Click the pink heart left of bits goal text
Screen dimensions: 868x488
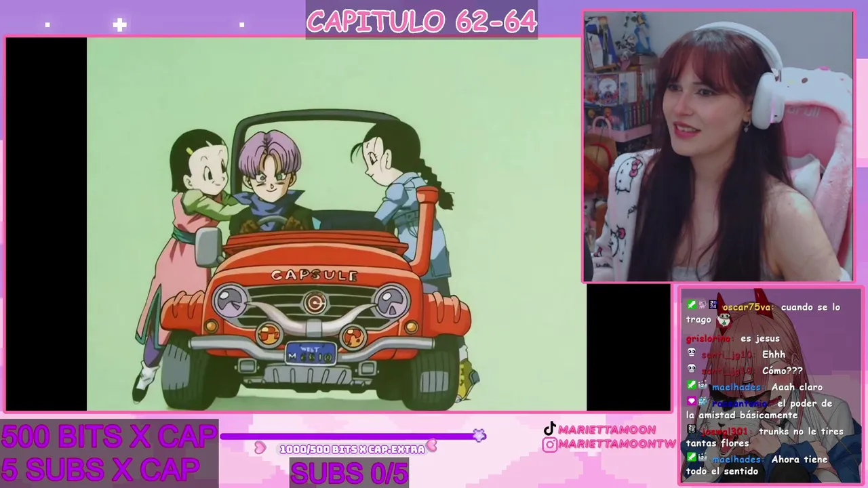[260, 447]
